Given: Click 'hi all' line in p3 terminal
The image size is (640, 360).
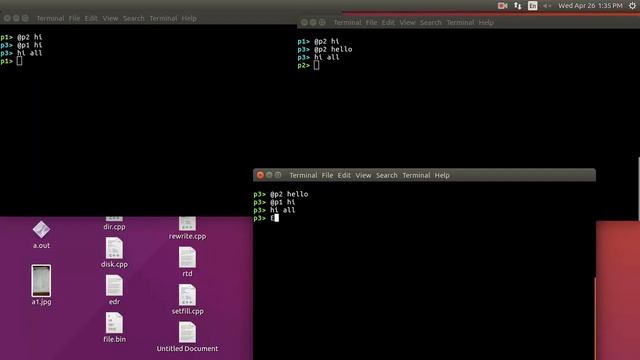Looking at the screenshot, I should pyautogui.click(x=282, y=210).
